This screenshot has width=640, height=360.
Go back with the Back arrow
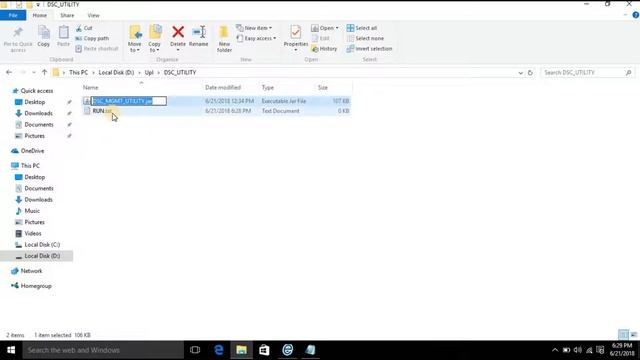click(9, 72)
